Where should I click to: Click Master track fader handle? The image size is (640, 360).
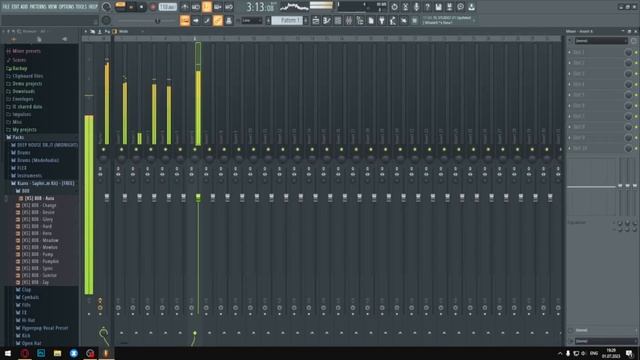(x=107, y=198)
